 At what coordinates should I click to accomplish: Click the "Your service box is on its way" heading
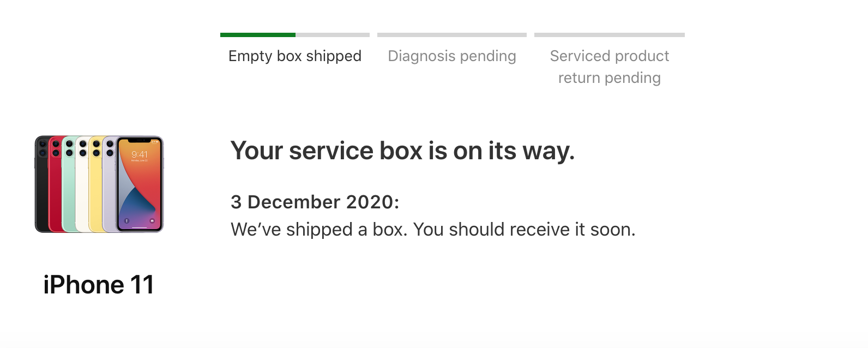[x=402, y=151]
